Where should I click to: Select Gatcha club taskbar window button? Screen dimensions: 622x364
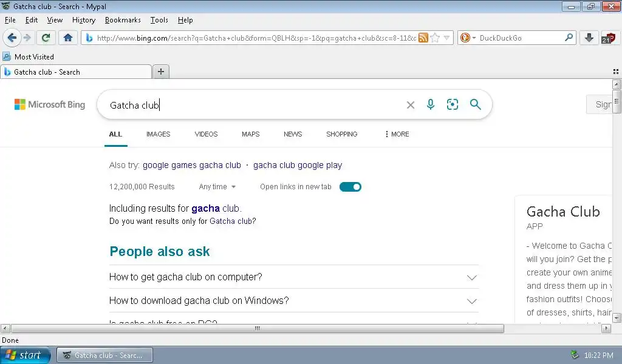104,356
